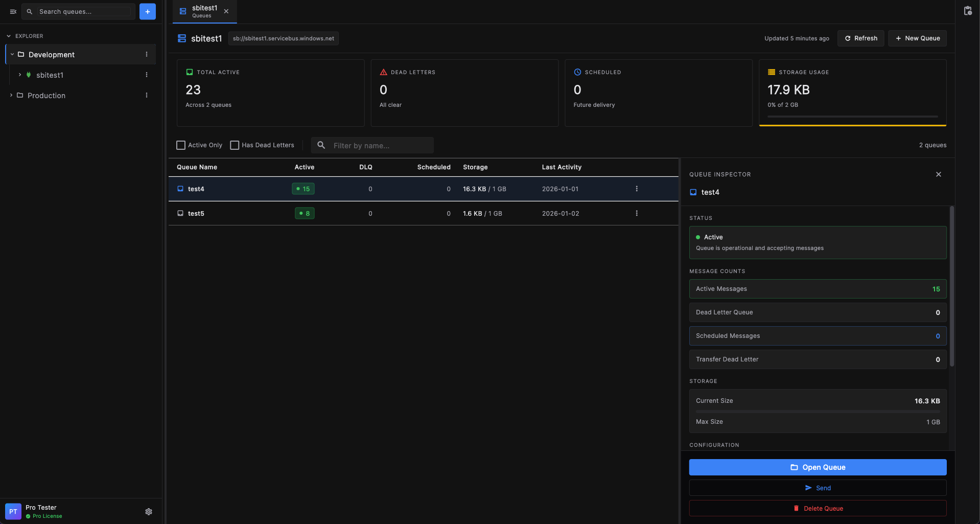980x524 pixels.
Task: Collapse the sidebar with the menu icon
Action: point(13,11)
